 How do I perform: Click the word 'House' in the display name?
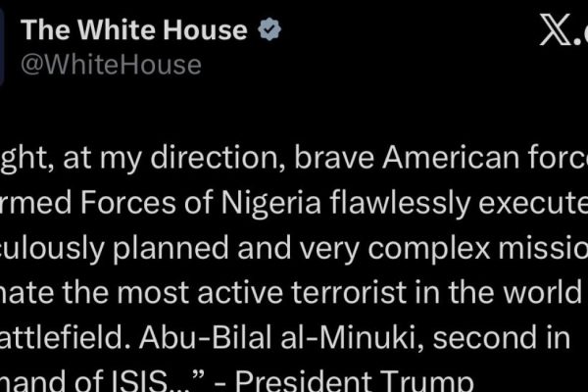coord(205,29)
